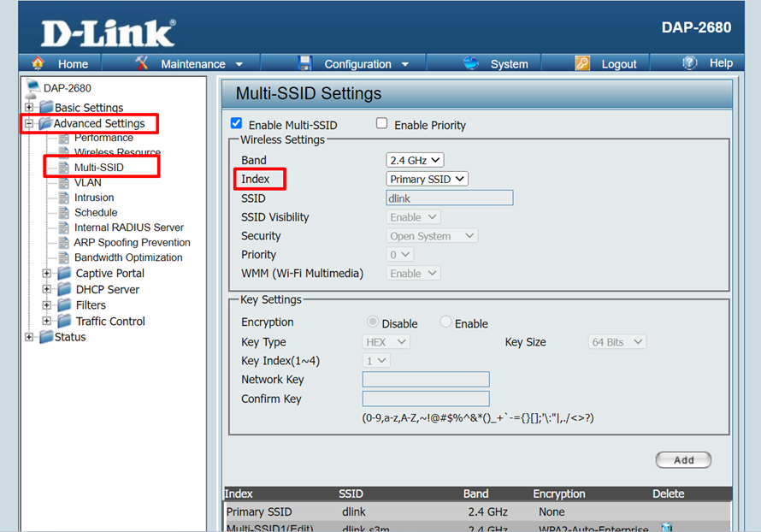Screen dimensions: 761x532
Task: Expand the Filters tree node
Action: (x=46, y=305)
